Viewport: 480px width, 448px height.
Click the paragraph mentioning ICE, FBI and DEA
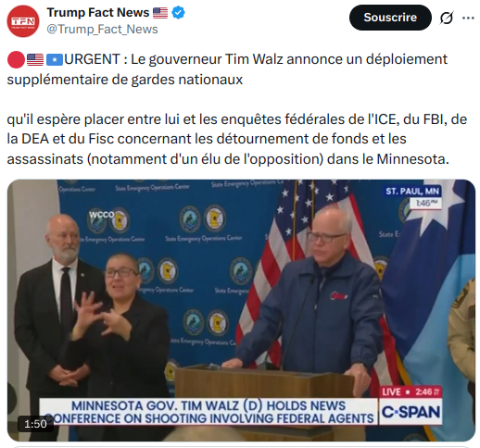pyautogui.click(x=237, y=139)
